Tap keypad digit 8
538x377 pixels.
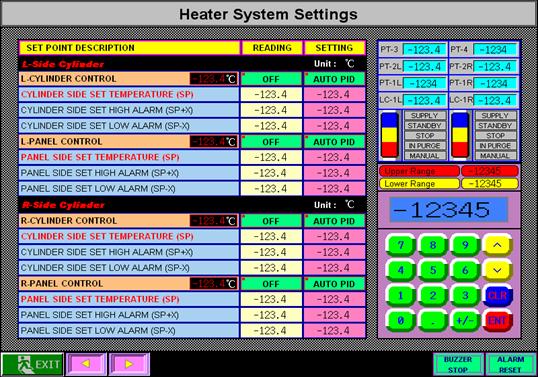coord(433,245)
